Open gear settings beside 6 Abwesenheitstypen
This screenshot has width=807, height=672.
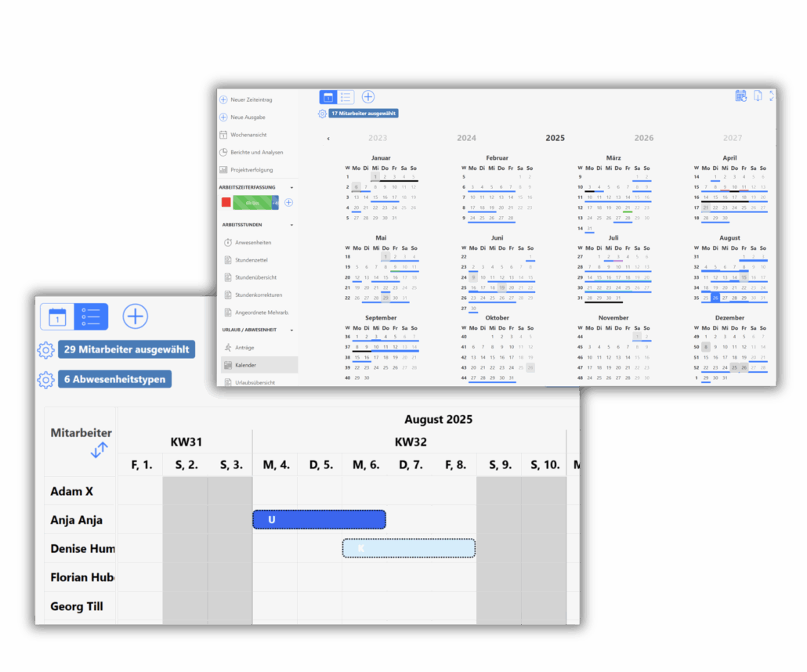point(46,380)
